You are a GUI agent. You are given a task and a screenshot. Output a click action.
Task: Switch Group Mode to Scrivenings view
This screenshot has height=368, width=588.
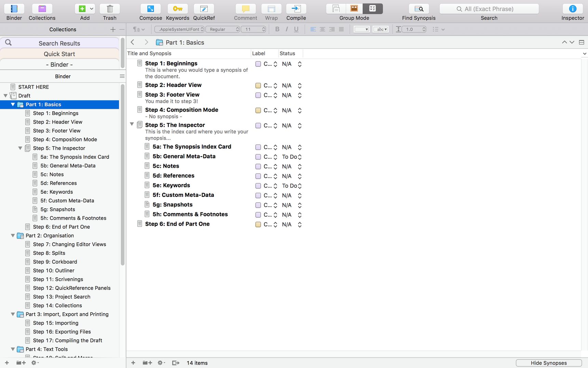336,9
